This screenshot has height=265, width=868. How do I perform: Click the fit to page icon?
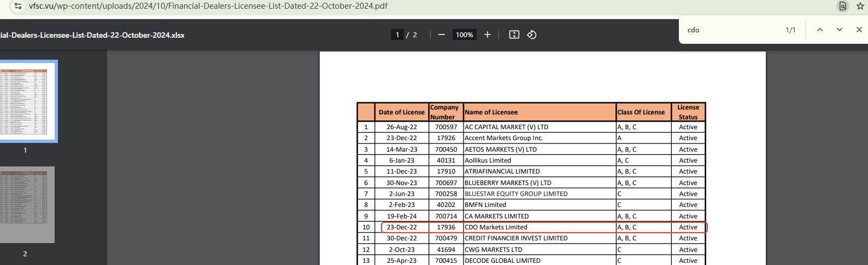pos(514,34)
